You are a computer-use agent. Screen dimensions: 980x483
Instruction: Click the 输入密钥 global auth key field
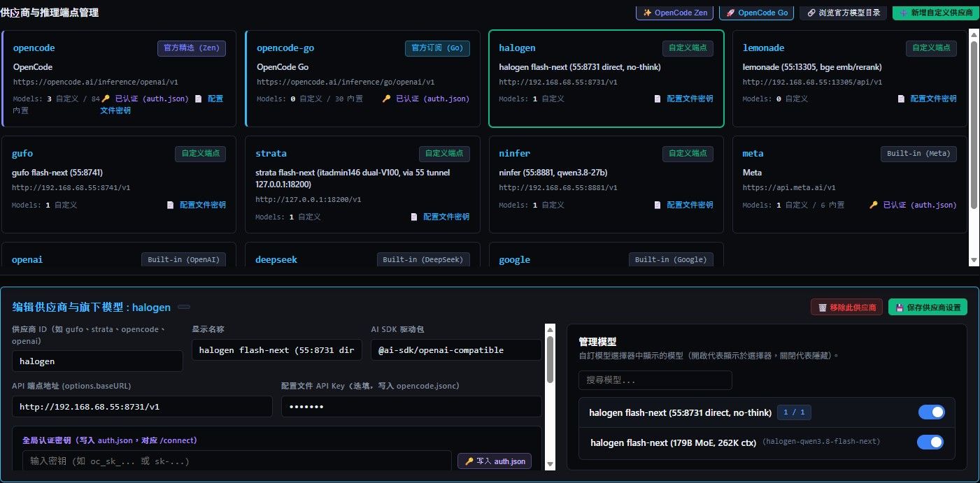237,461
